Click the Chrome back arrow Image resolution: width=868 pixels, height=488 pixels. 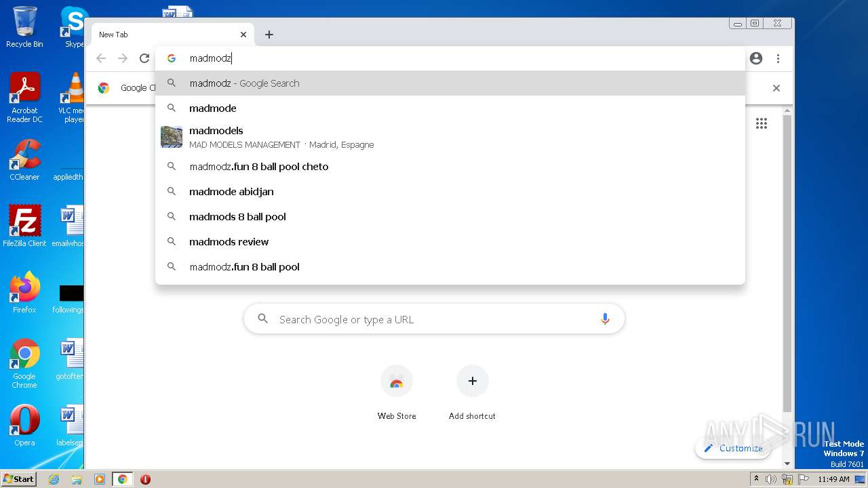101,58
